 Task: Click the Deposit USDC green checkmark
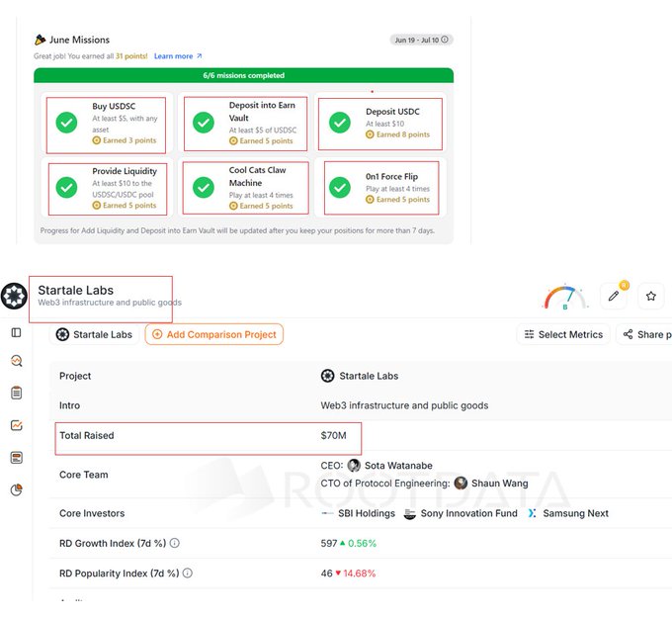(x=340, y=123)
